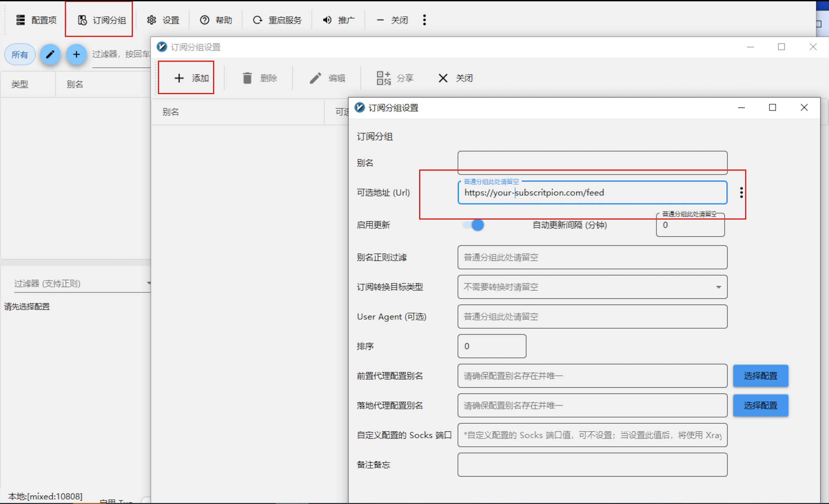
Task: Open the kebab menu beside URL field
Action: 741,192
